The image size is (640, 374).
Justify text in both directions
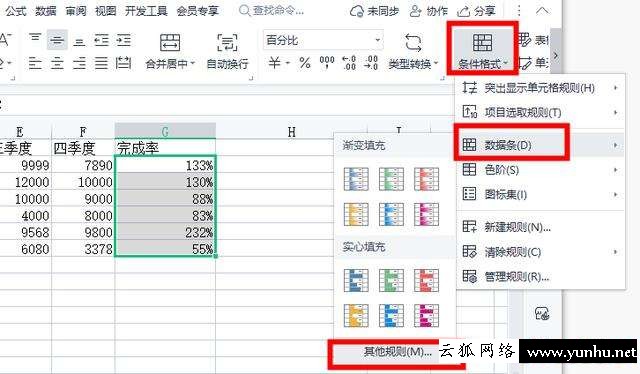(101, 63)
